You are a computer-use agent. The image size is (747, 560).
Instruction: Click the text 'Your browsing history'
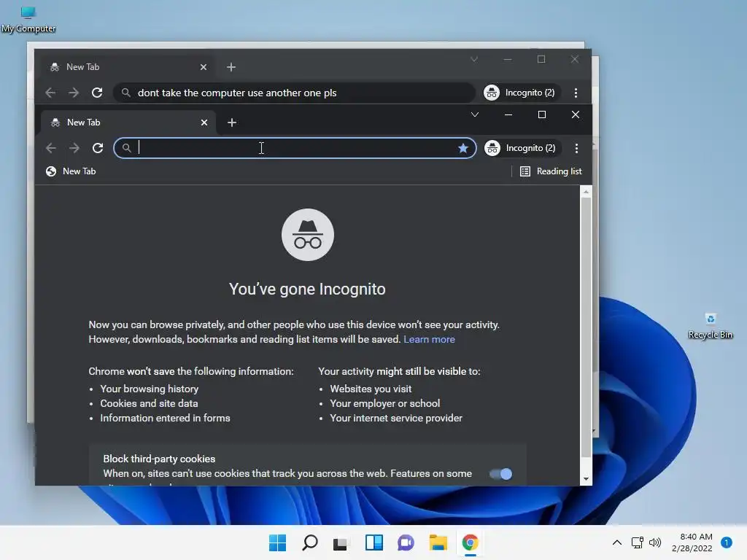pos(149,389)
